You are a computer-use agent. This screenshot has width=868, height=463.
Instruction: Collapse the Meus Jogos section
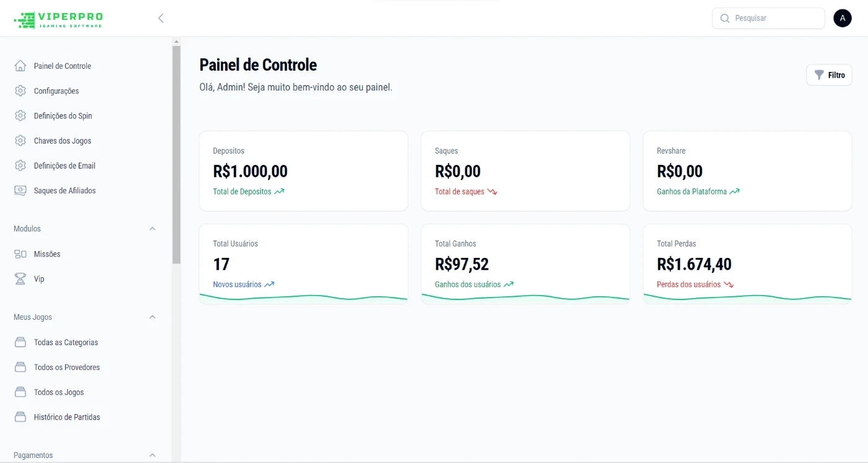(x=153, y=317)
